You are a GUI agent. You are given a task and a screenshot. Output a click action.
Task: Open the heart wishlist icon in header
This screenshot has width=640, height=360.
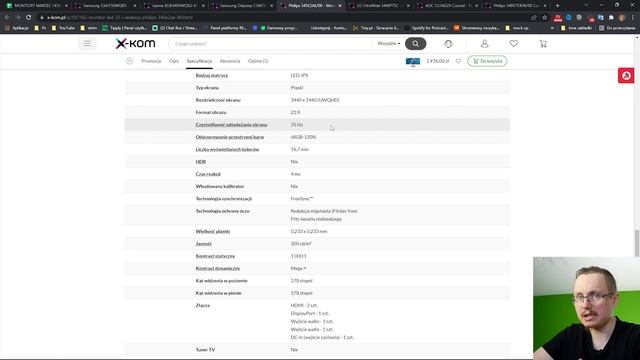pyautogui.click(x=513, y=44)
